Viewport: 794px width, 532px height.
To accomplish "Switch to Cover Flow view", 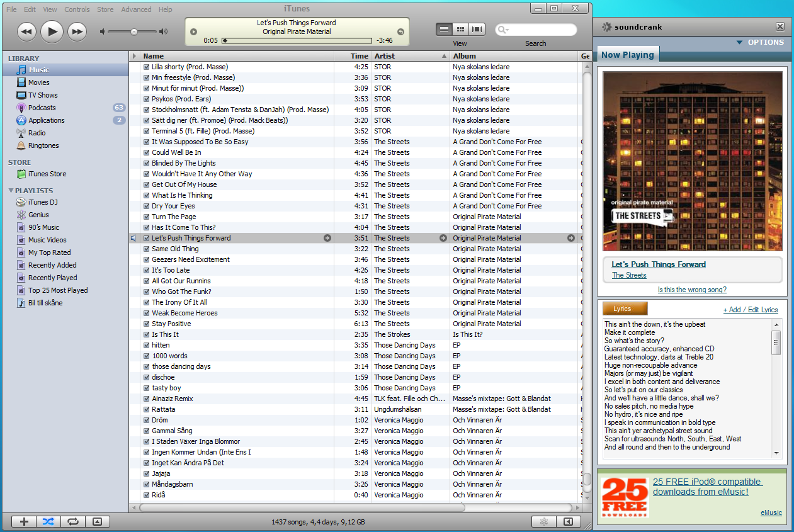I will tap(478, 29).
